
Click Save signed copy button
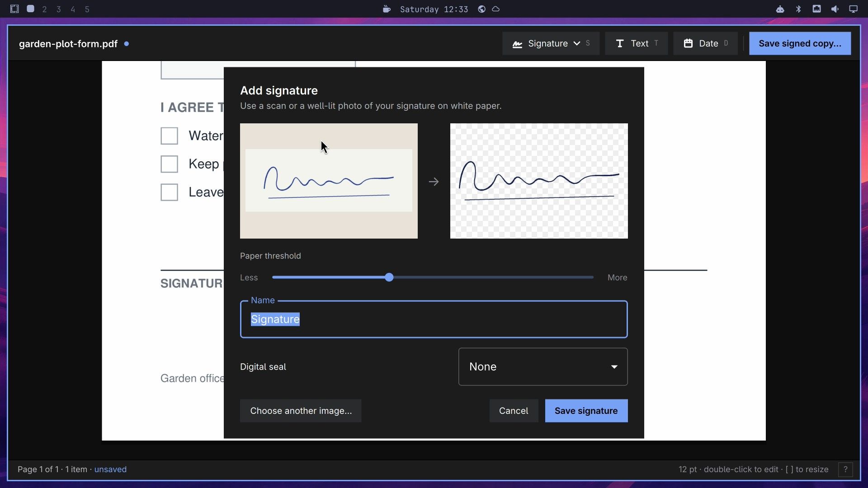click(x=800, y=43)
